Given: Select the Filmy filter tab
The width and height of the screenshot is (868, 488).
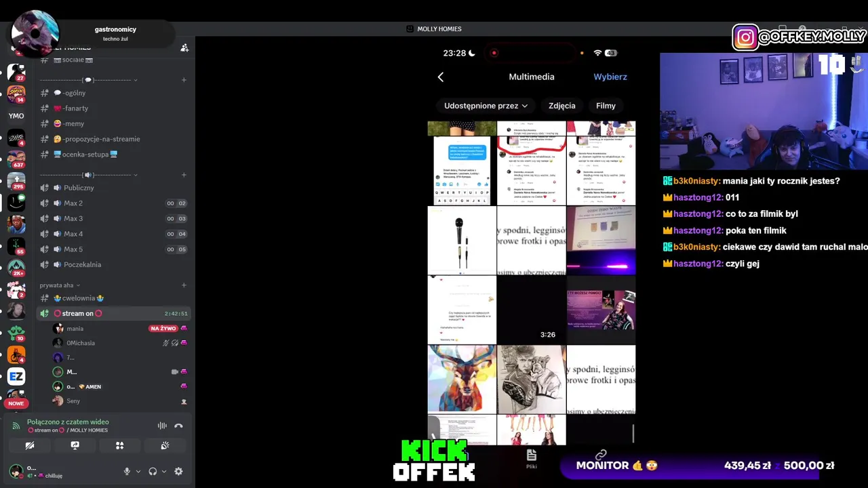Looking at the screenshot, I should [606, 106].
